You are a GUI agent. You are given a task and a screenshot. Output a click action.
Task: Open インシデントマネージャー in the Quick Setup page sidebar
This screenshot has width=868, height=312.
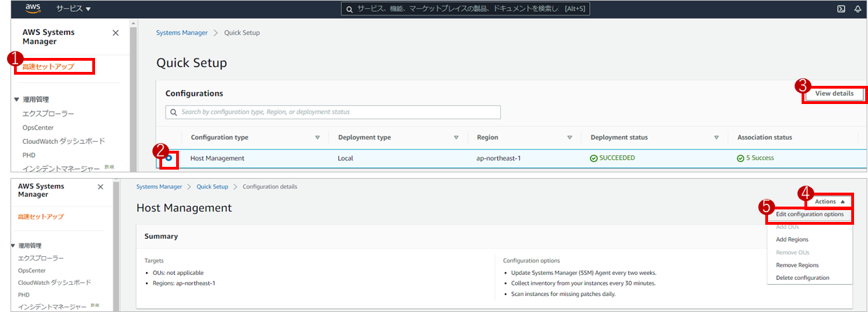click(x=62, y=168)
